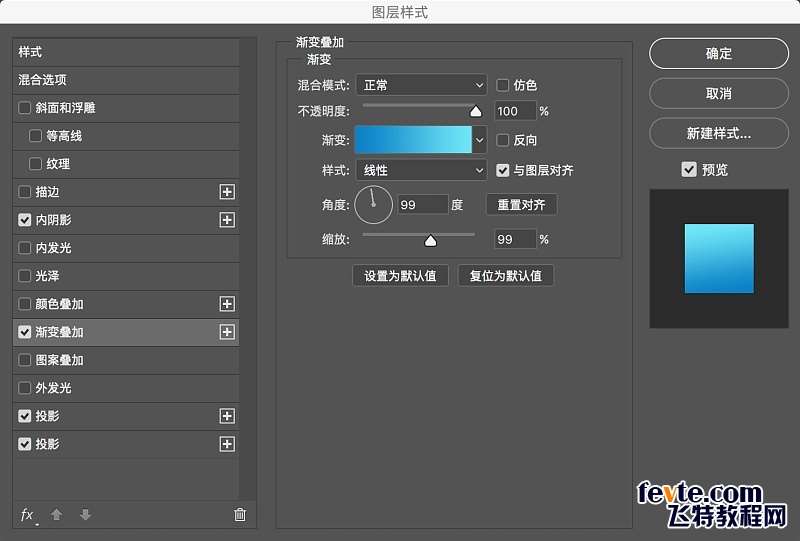Click the plus icon on the first 投影 row
The width and height of the screenshot is (800, 541).
(227, 416)
